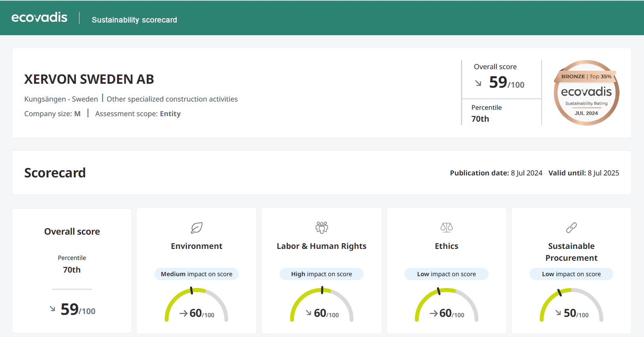Screen dimensions: 644x337
Task: Click the Labor & Human Rights score gauge
Action: pyautogui.click(x=322, y=305)
